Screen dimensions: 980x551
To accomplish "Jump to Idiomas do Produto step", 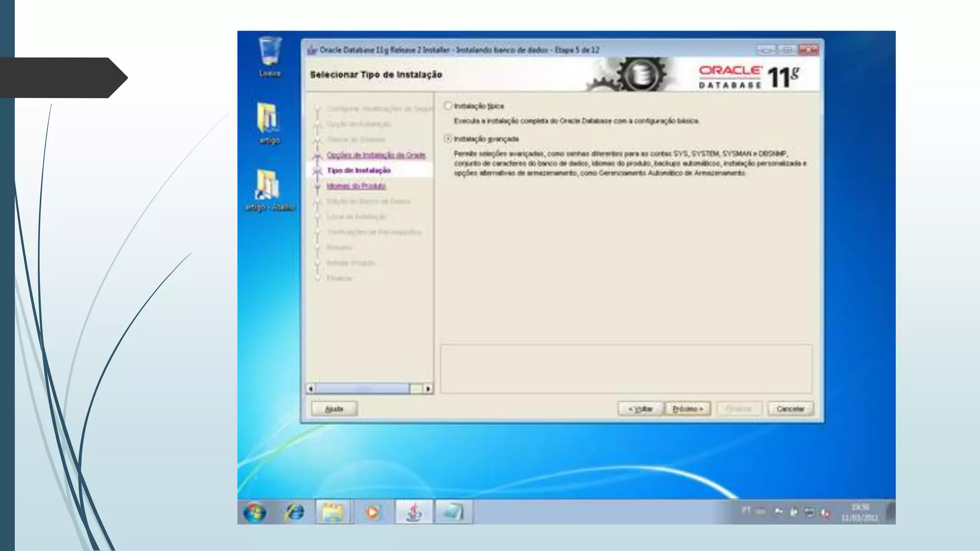I will point(356,186).
